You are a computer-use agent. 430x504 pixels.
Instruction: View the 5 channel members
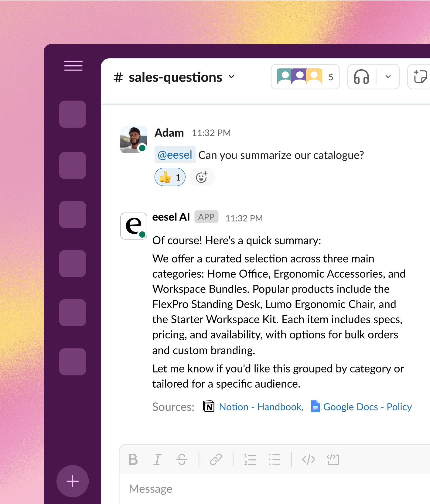(x=305, y=77)
